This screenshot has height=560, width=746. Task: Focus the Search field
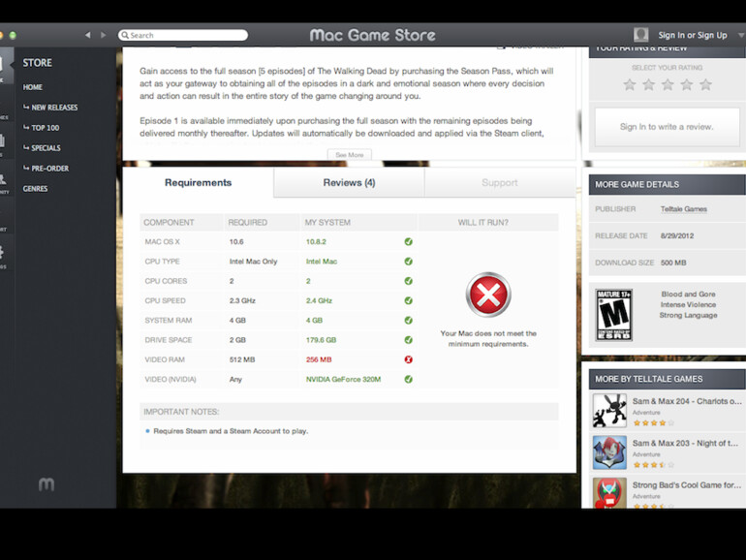pos(183,35)
